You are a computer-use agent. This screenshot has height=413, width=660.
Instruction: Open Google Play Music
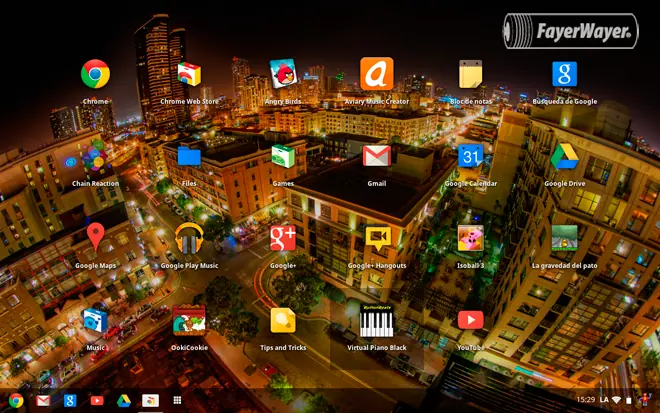click(x=189, y=238)
